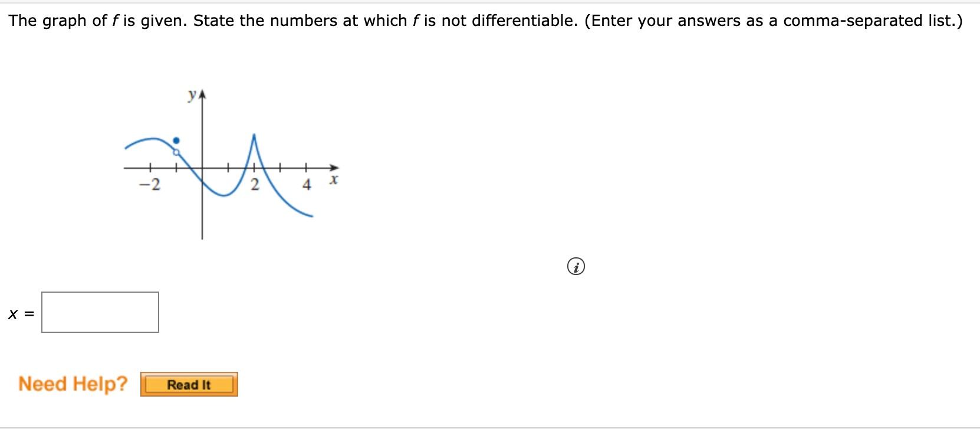Screen dimensions: 980x432
Task: Click the tick mark labeled 2
Action: (254, 167)
